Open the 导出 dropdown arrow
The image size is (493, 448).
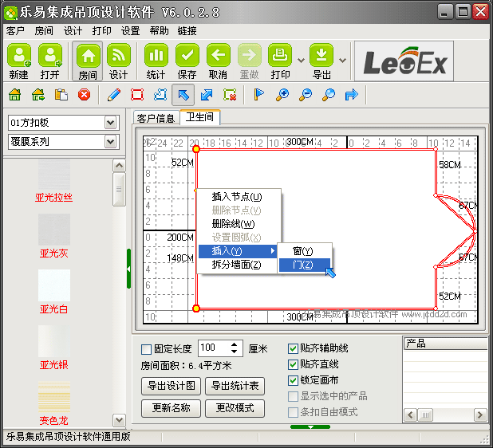tap(342, 60)
